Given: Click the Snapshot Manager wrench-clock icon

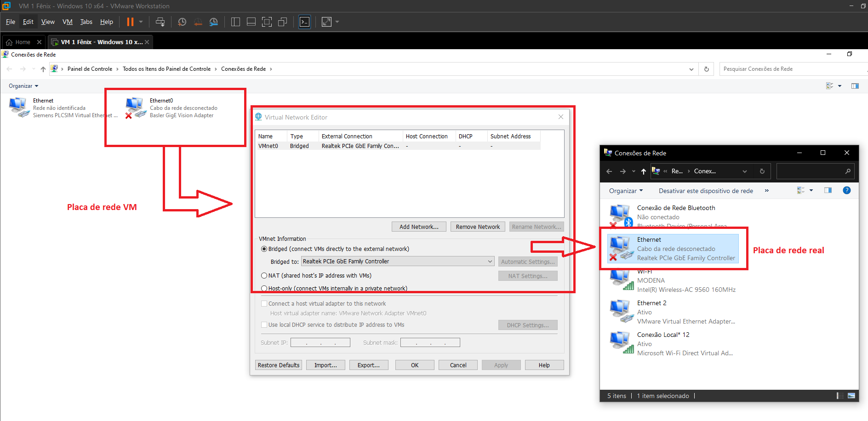Looking at the screenshot, I should 214,22.
